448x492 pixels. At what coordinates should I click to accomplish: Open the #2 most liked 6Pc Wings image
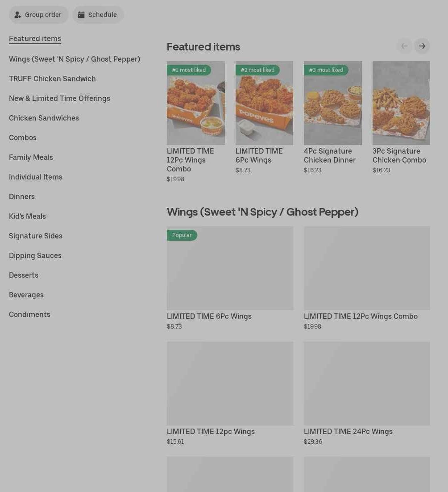pyautogui.click(x=264, y=103)
